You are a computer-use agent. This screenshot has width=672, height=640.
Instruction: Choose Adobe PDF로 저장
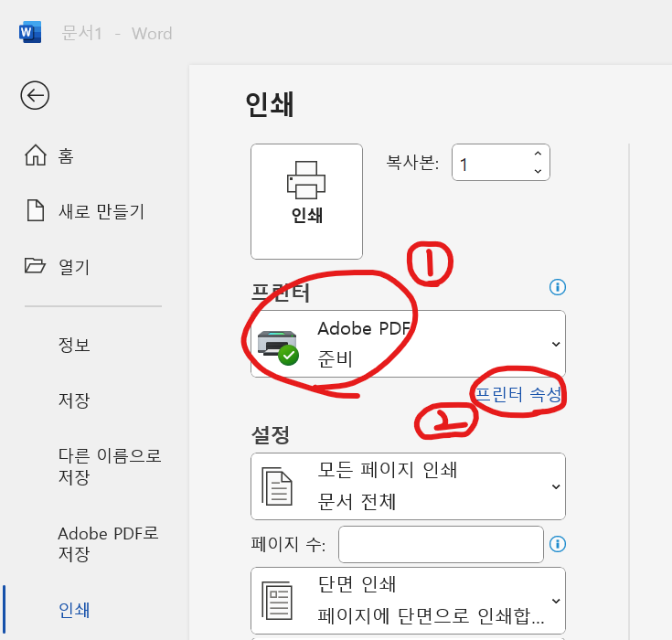coord(108,544)
